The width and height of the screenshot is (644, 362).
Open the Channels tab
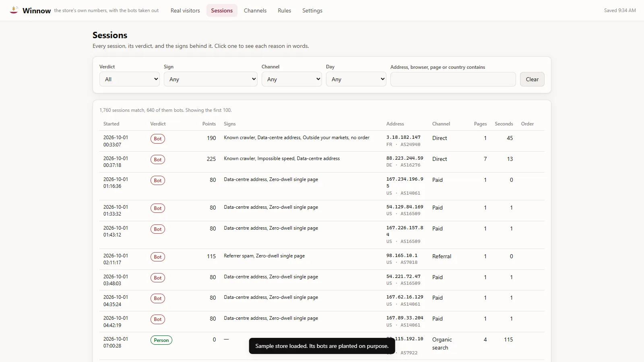(x=255, y=10)
